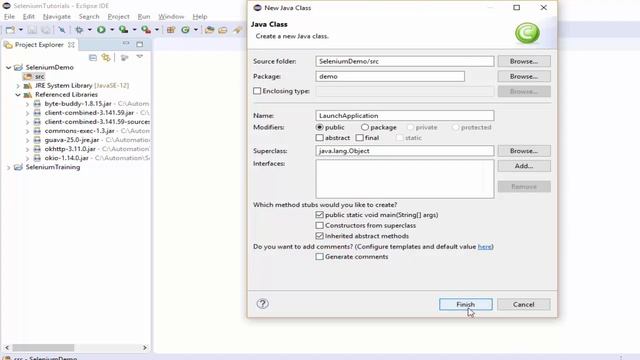
Task: Open the New wizard dropdown arrow
Action: click(x=21, y=30)
